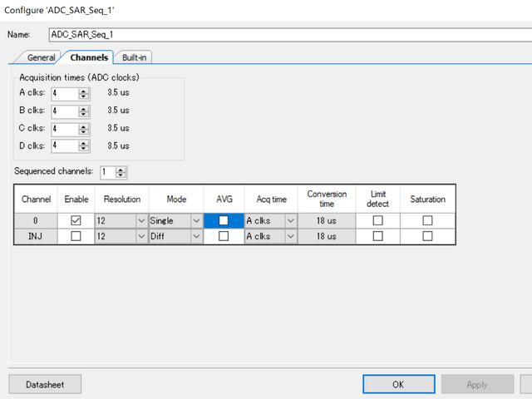The height and width of the screenshot is (399, 532).
Task: Open the Datasheet
Action: click(46, 384)
